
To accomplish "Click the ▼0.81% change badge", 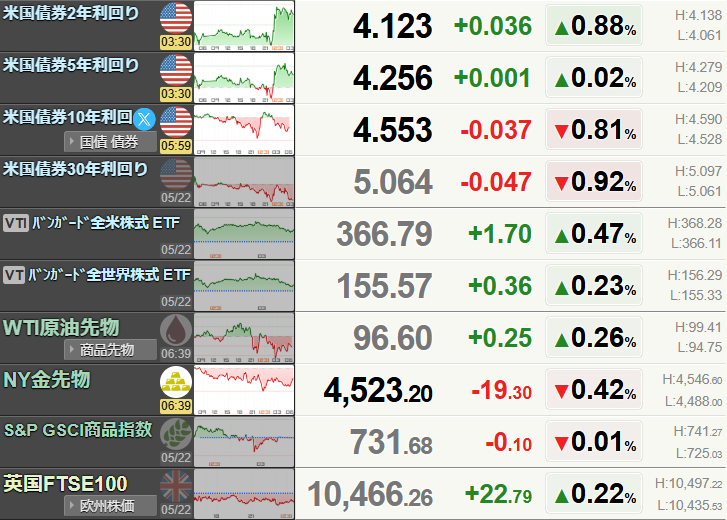I will [594, 129].
